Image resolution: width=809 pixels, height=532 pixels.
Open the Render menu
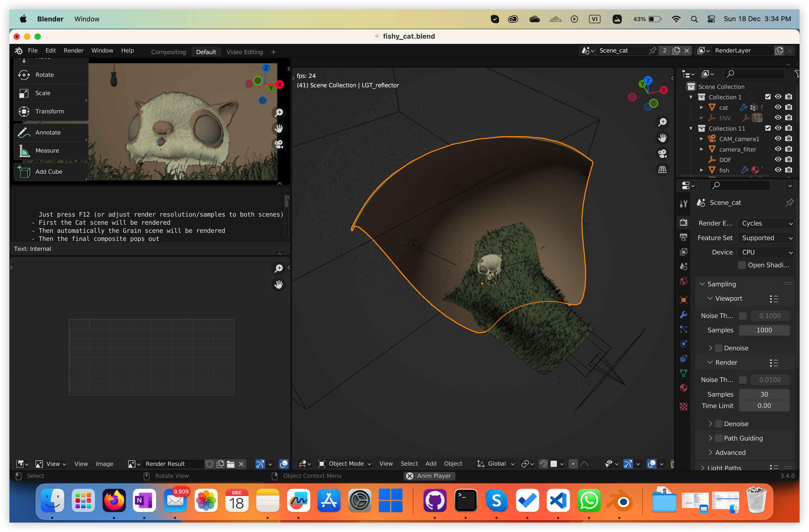(73, 51)
